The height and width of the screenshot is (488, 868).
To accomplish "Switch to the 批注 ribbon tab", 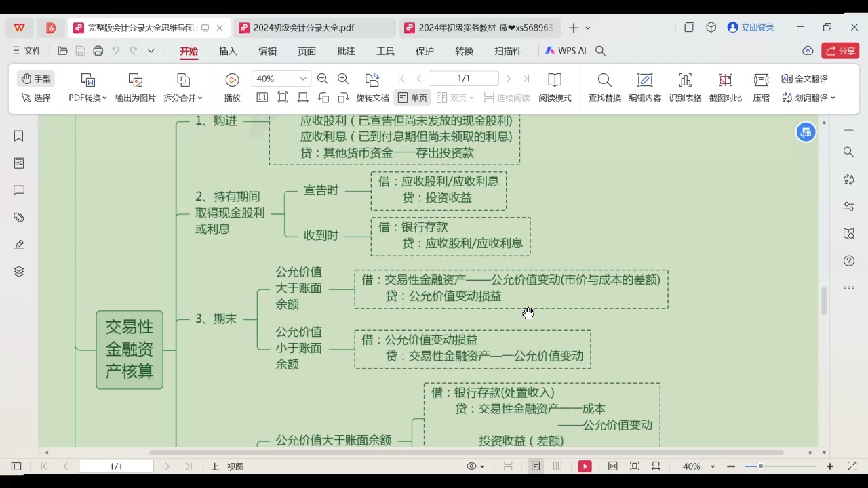I will pyautogui.click(x=346, y=51).
